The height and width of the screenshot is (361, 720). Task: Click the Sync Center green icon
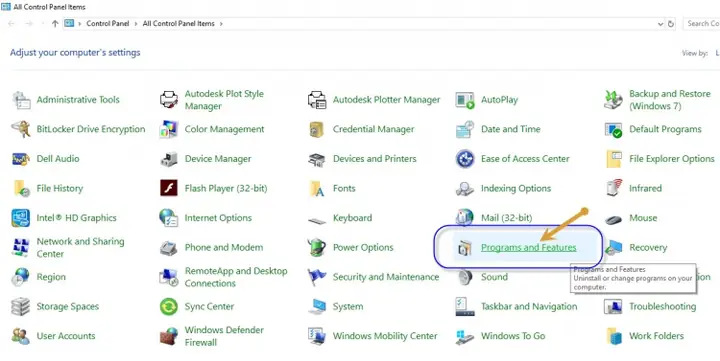tap(169, 306)
